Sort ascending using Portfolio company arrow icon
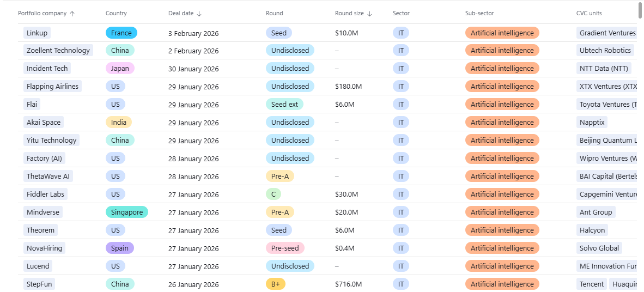The image size is (644, 292). 72,14
